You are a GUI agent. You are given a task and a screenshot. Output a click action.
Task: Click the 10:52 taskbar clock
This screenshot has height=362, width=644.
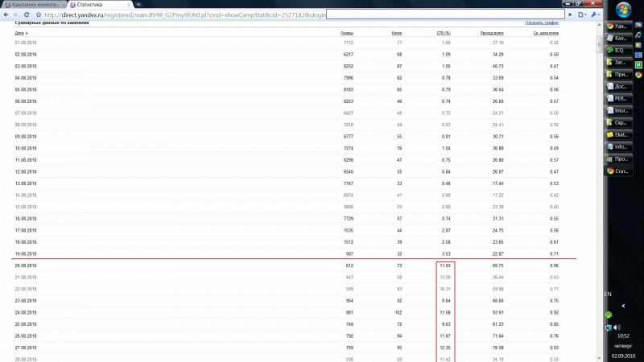point(623,335)
